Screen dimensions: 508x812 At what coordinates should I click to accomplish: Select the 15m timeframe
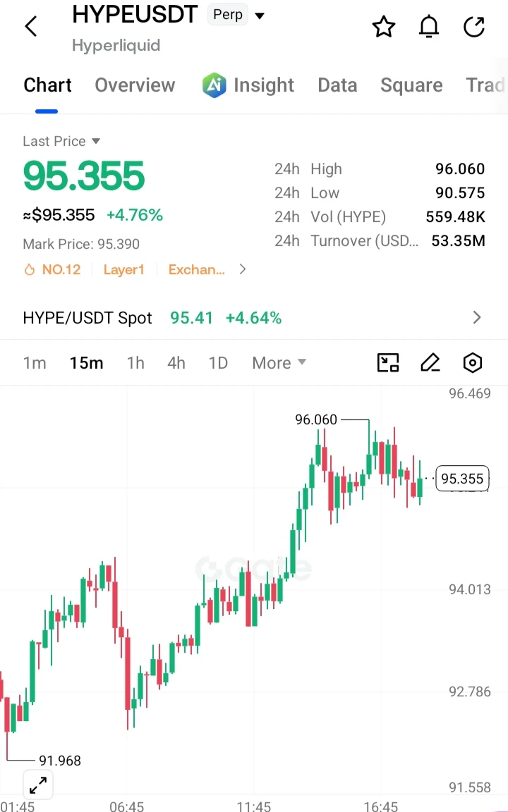pos(86,362)
